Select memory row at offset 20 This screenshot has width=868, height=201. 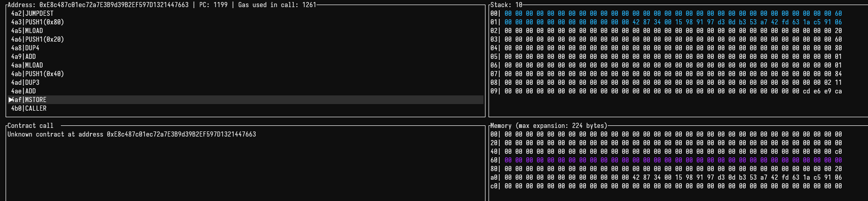coord(666,143)
